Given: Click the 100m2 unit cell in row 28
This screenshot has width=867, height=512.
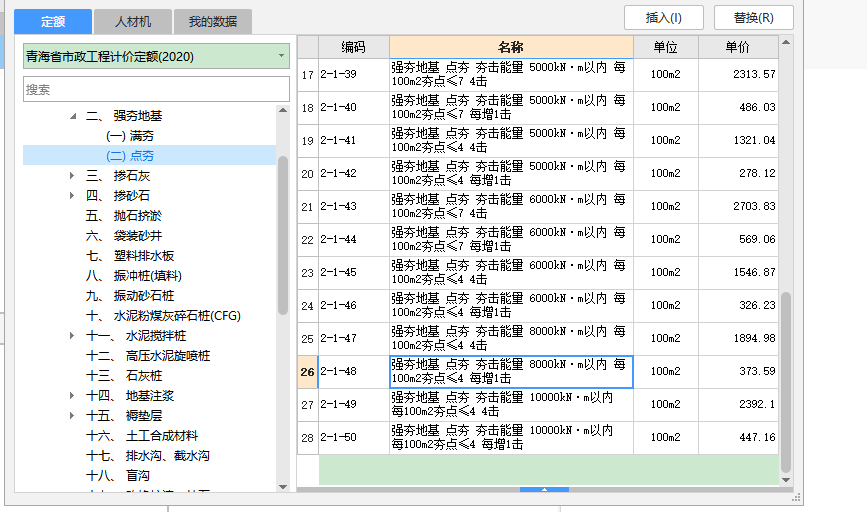Looking at the screenshot, I should pos(666,437).
